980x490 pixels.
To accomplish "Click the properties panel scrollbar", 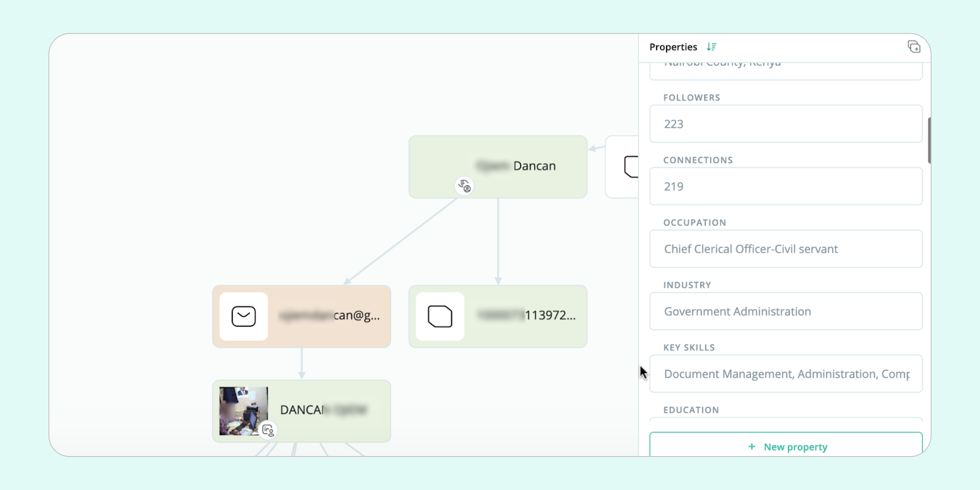I will point(929,140).
